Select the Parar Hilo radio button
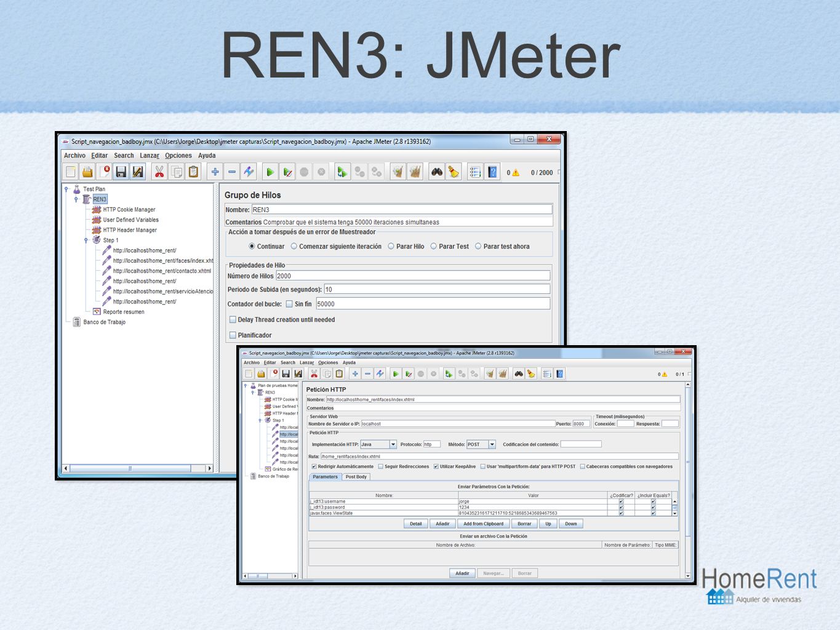Screen dimensions: 840x630 (x=391, y=246)
